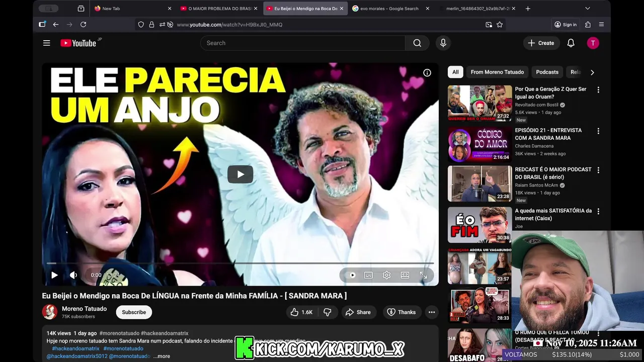Bookmark this page star icon

click(500, 25)
